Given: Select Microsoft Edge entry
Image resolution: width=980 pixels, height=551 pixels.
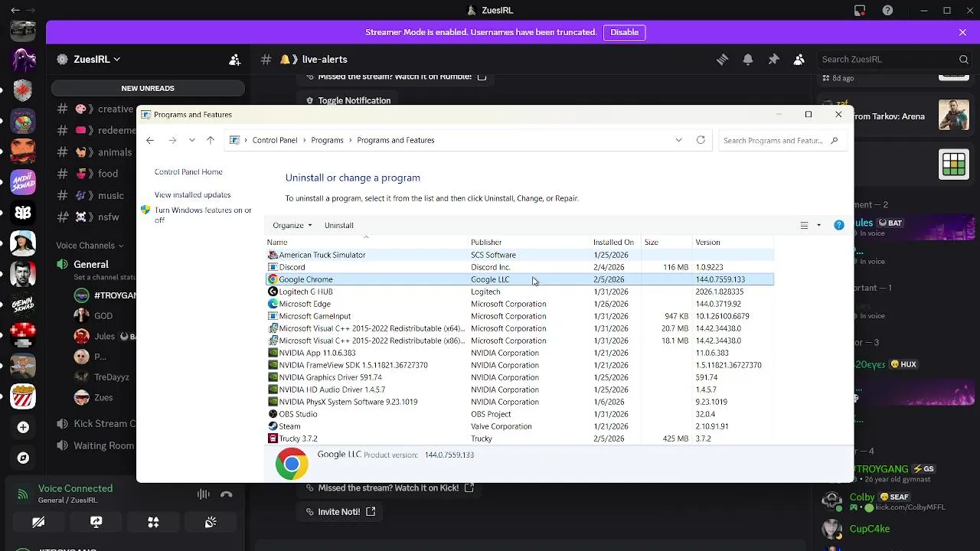Looking at the screenshot, I should (x=520, y=304).
